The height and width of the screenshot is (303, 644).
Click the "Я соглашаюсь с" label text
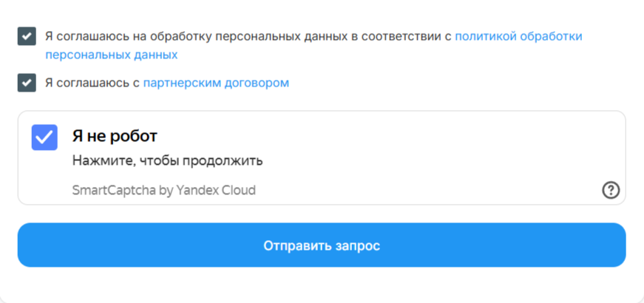(92, 83)
